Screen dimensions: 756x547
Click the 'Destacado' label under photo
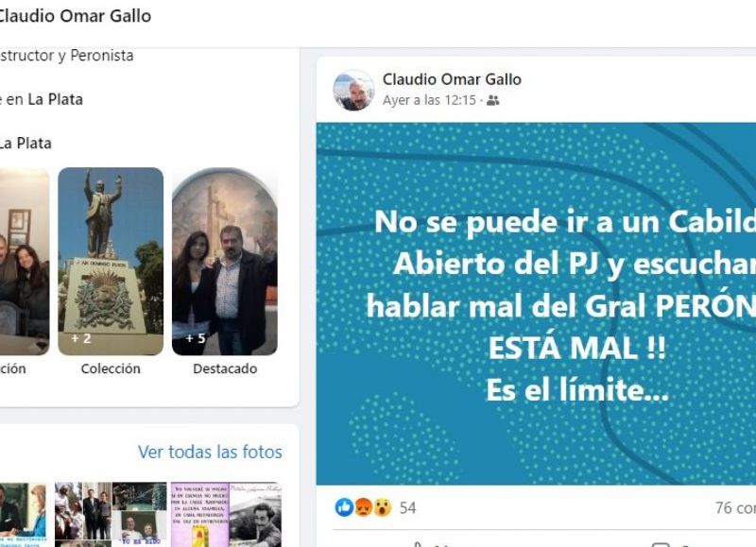tap(225, 368)
